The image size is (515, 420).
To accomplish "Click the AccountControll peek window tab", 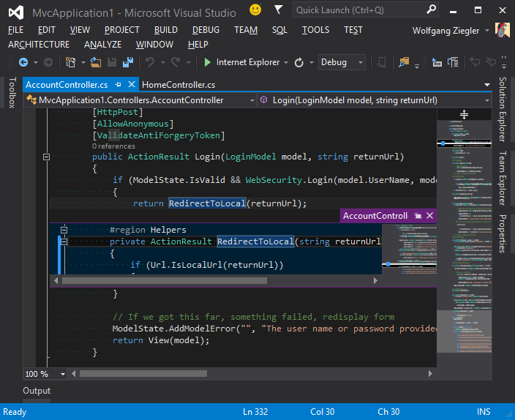I will tap(375, 216).
